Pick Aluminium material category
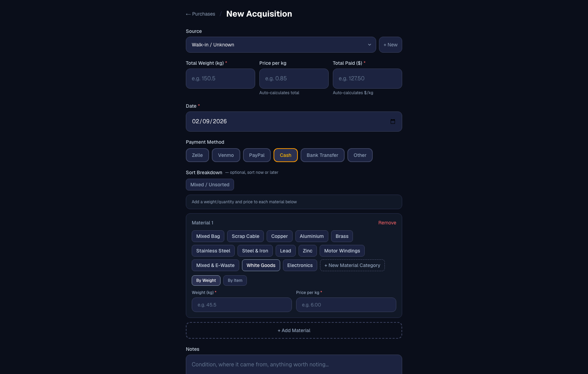588x374 pixels. point(312,236)
